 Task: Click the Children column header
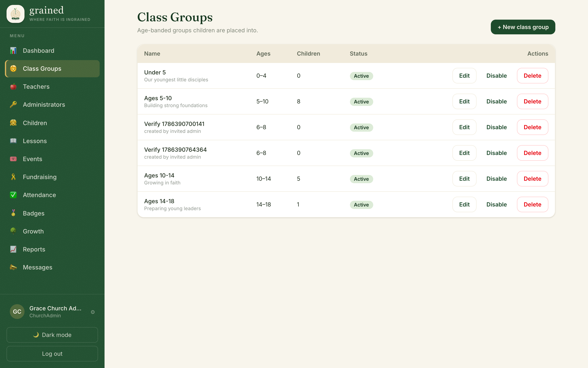coord(308,54)
